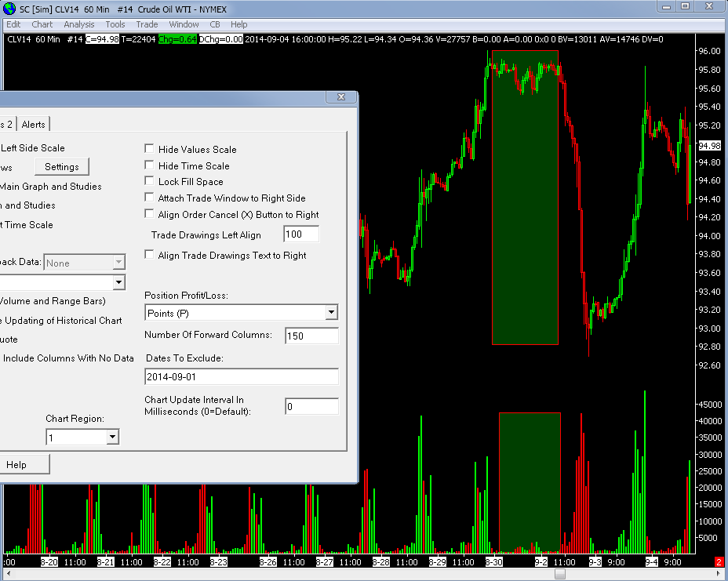The width and height of the screenshot is (728, 581).
Task: Toggle Lock Fill Space checkbox
Action: pyautogui.click(x=149, y=181)
